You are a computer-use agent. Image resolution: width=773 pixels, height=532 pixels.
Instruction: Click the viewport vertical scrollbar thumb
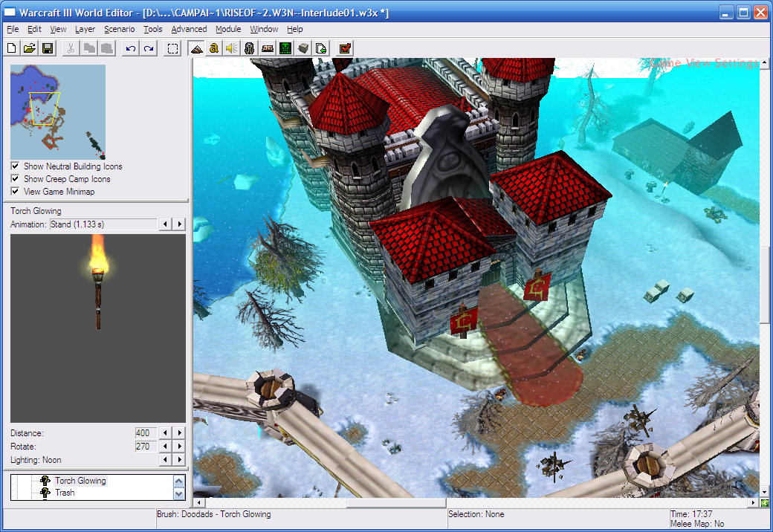click(765, 285)
